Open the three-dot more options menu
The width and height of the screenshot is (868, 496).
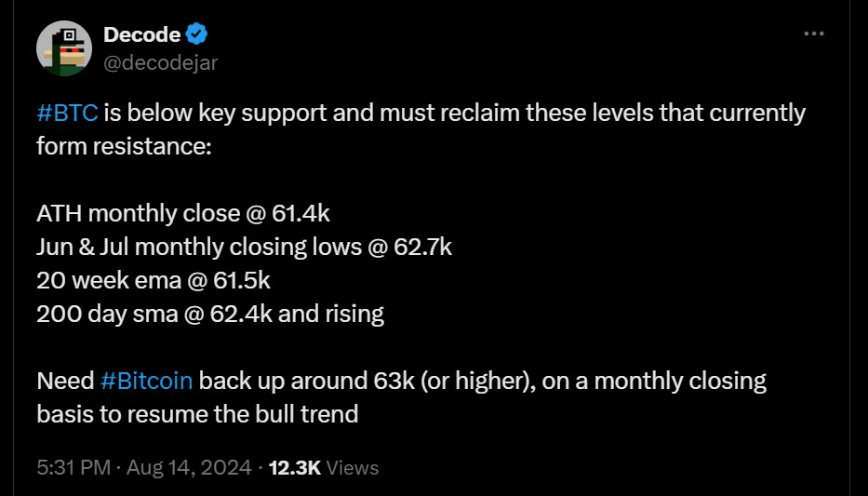[814, 34]
